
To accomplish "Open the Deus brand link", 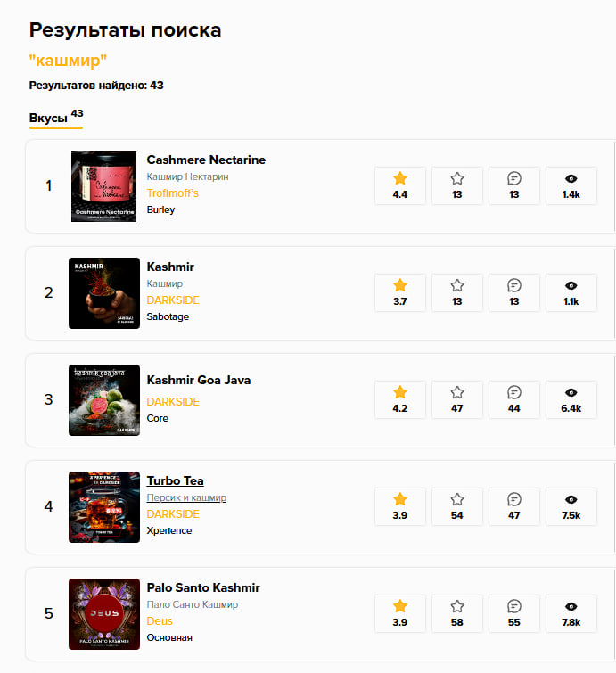I will (x=160, y=621).
